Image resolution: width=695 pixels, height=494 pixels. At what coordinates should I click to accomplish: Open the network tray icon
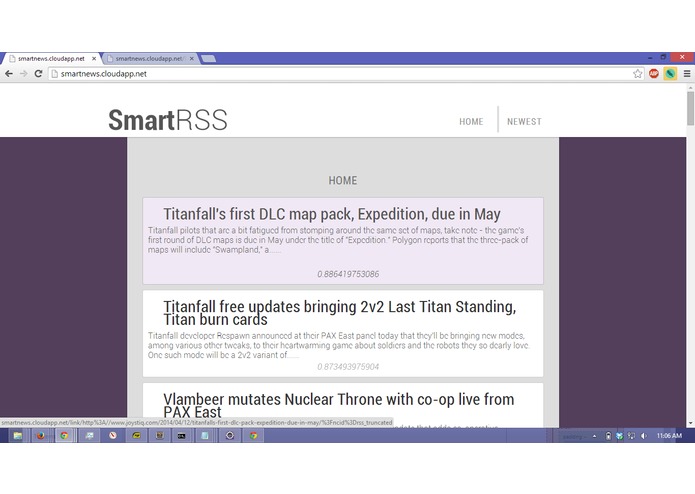[x=632, y=436]
